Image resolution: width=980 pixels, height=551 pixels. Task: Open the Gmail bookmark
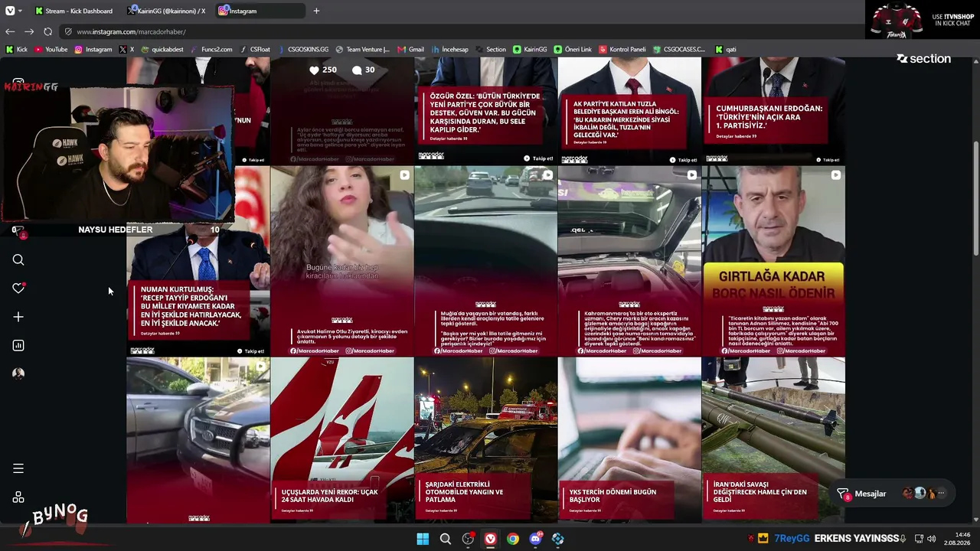[410, 49]
